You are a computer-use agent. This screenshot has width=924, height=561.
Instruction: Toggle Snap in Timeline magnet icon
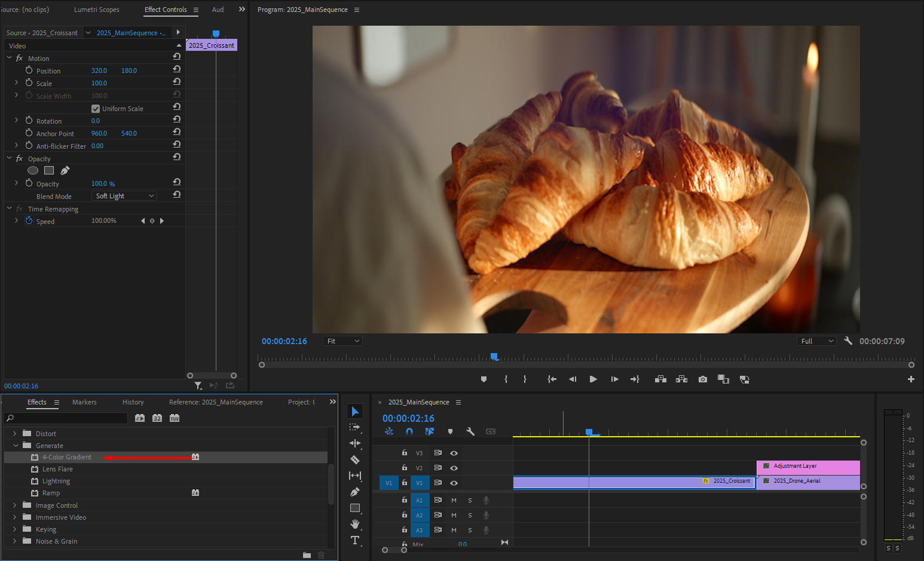click(x=409, y=431)
